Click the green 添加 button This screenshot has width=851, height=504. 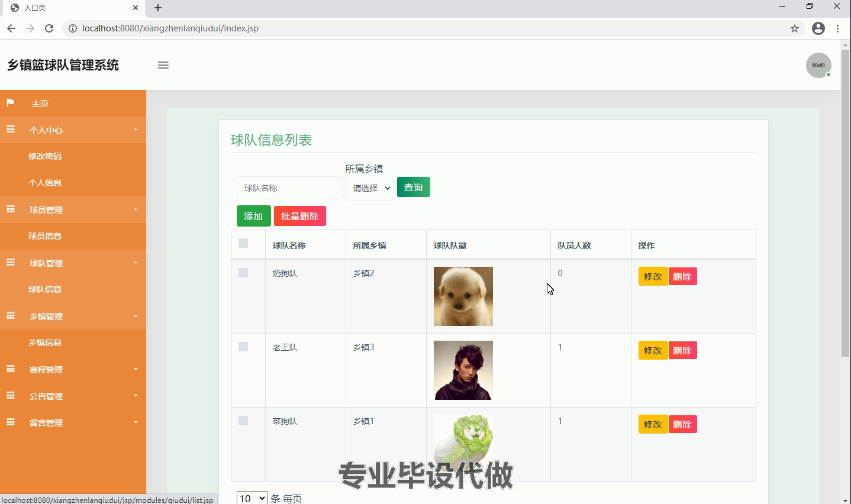254,216
